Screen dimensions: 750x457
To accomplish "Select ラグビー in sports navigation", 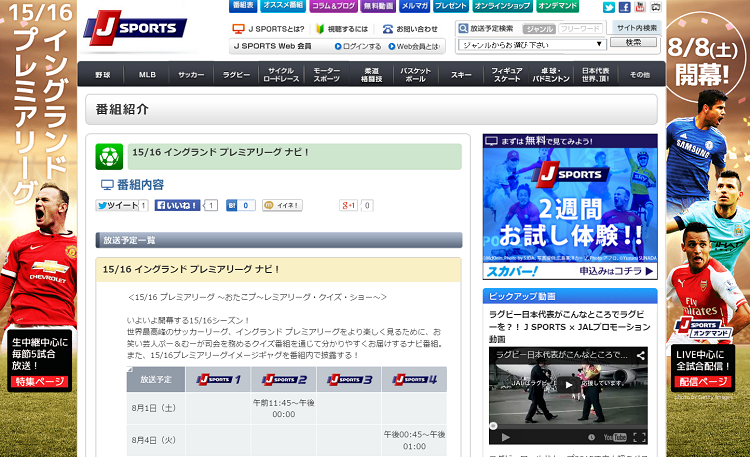I will [x=236, y=75].
